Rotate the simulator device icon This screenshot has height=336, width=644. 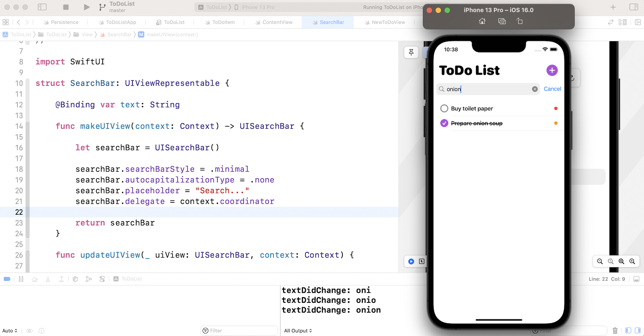click(x=520, y=21)
